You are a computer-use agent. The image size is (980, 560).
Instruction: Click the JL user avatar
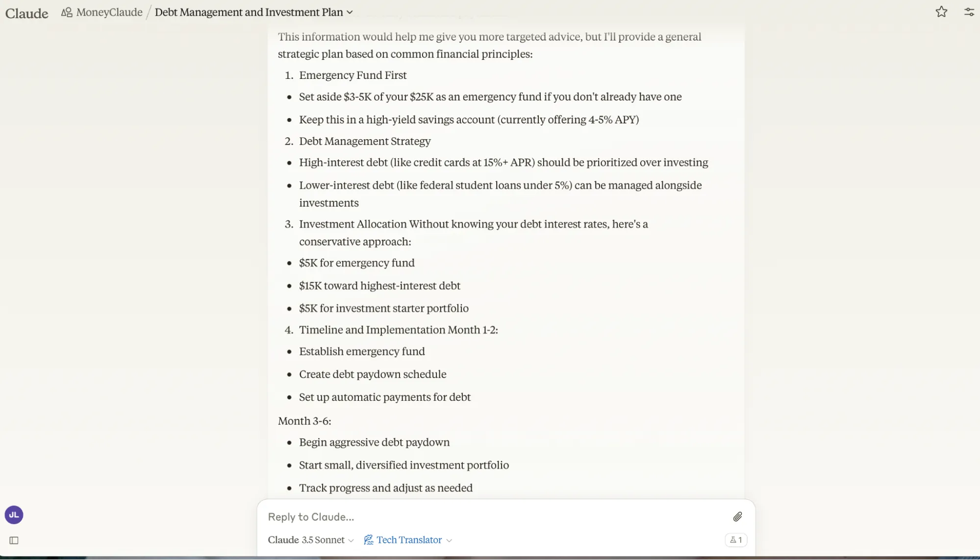(x=14, y=515)
